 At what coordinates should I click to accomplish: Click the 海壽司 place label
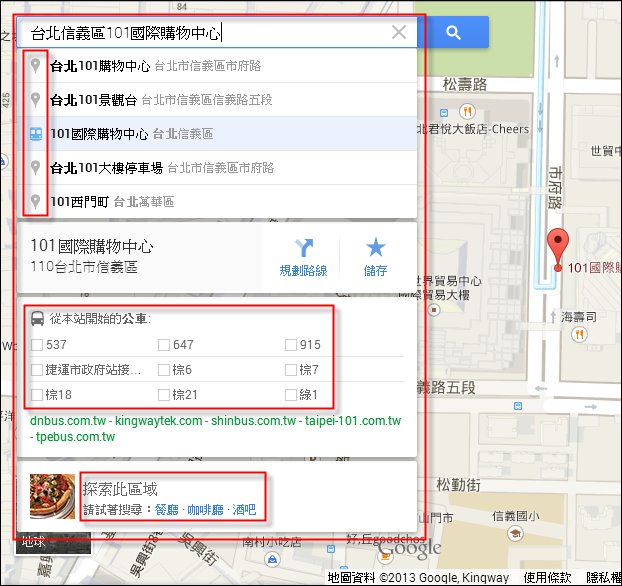tap(579, 317)
